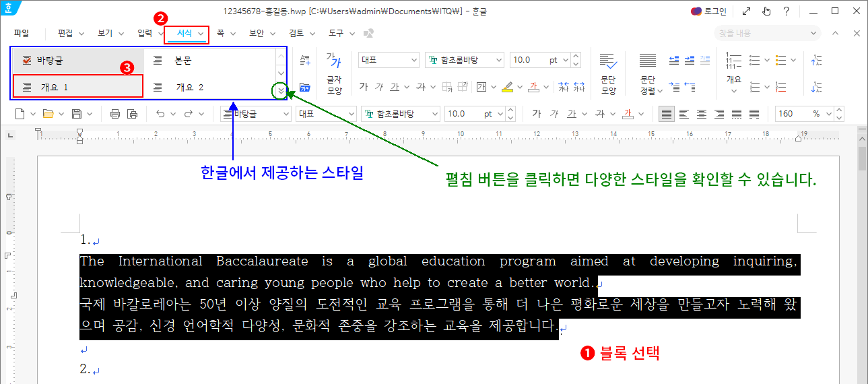The width and height of the screenshot is (868, 384).
Task: Open ribbon 대표 language dropdown
Action: coord(413,60)
